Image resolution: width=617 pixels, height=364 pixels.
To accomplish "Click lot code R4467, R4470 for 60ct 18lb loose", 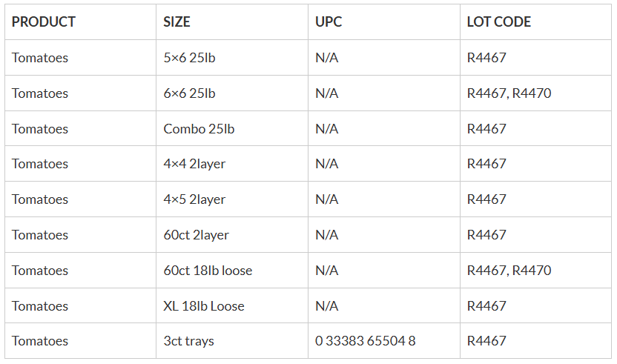I will (x=509, y=271).
